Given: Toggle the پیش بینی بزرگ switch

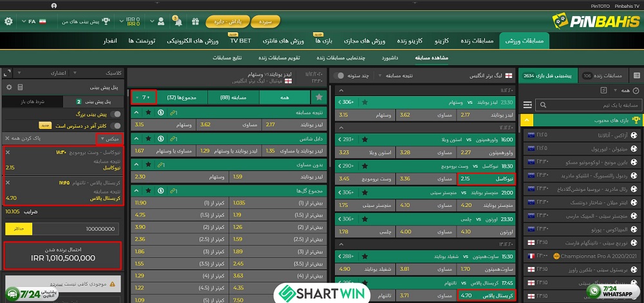Looking at the screenshot, I should click(x=116, y=114).
